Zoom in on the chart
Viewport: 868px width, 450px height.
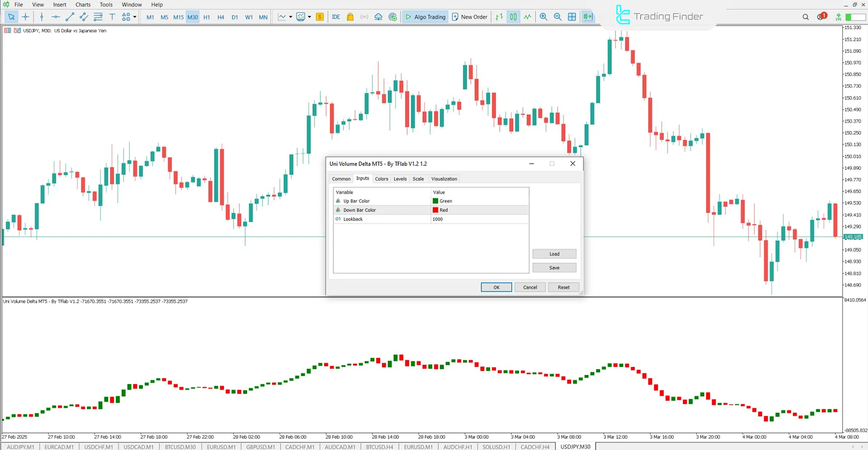click(543, 17)
